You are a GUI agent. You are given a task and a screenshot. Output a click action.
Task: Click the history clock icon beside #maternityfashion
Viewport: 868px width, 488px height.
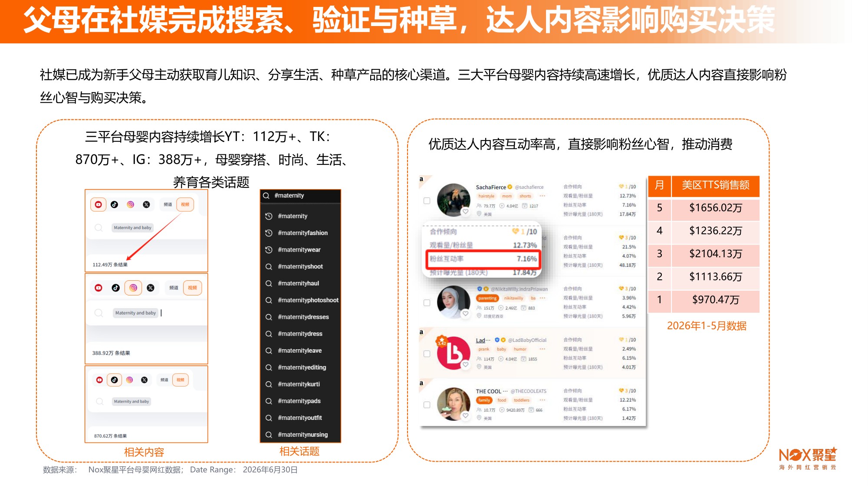[x=269, y=233]
